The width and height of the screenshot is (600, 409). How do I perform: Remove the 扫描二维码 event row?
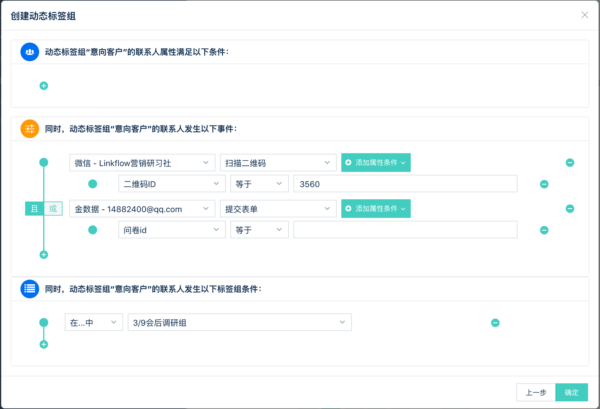570,163
